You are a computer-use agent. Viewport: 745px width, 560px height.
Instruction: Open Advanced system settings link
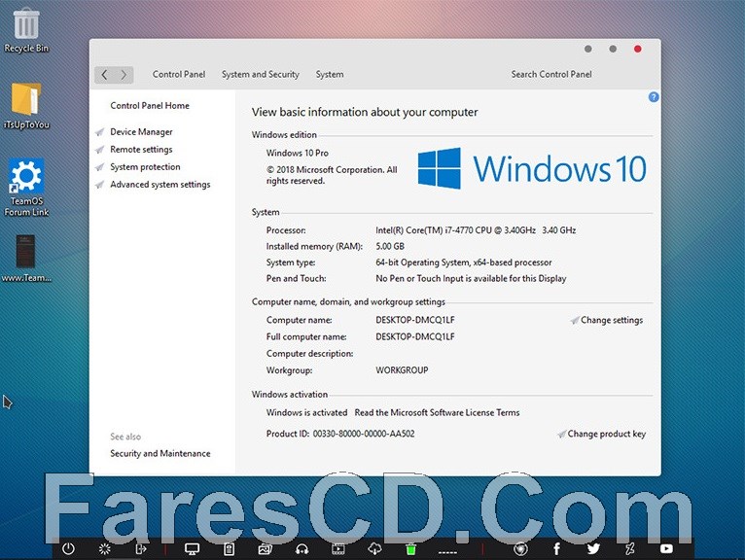(160, 185)
